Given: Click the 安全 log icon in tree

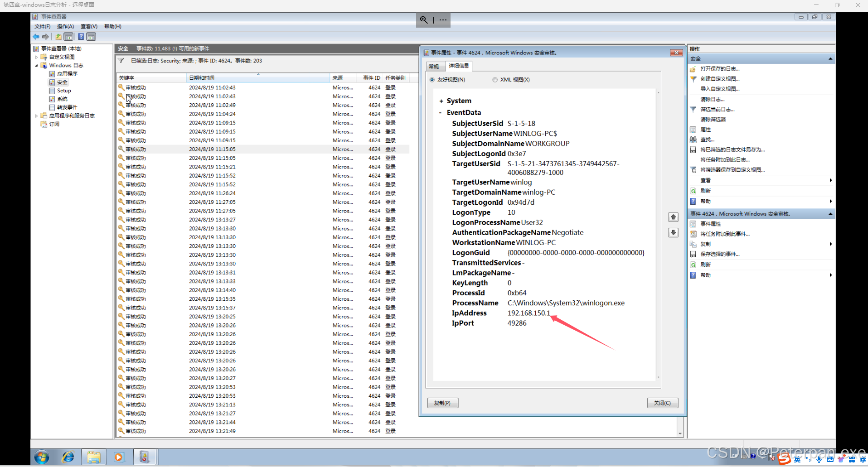Looking at the screenshot, I should 52,82.
